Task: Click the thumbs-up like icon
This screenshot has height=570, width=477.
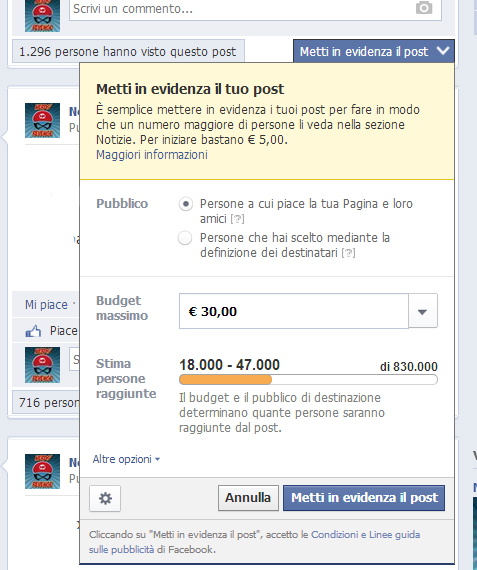Action: pos(33,331)
